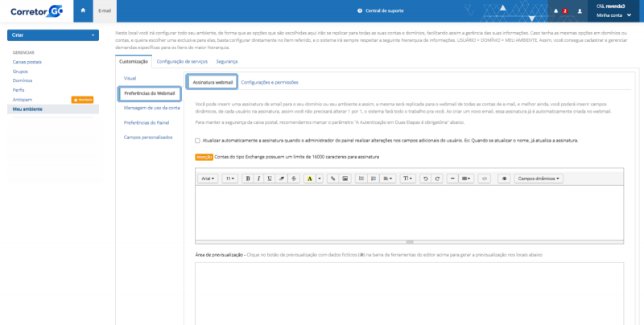Open the table insert dropdown
Viewport: 644px width, 325px height.
click(466, 179)
